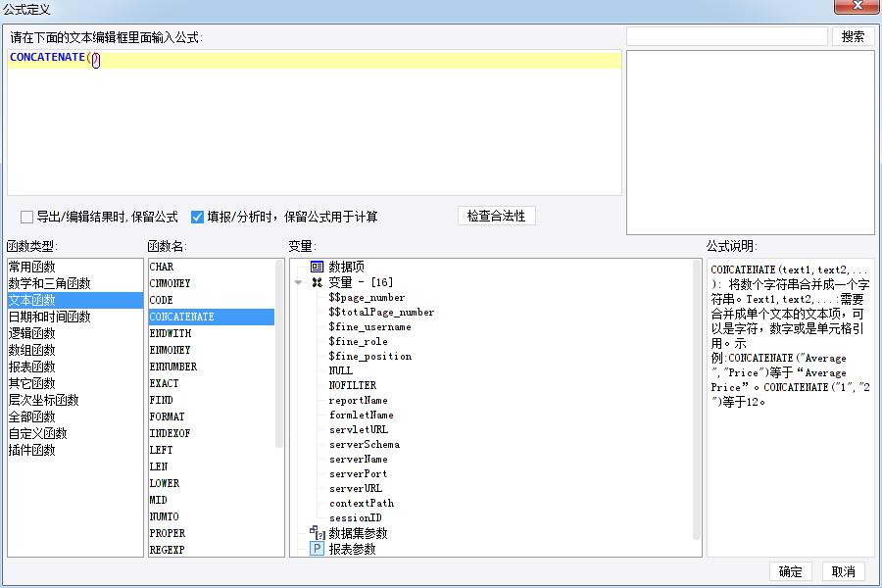This screenshot has width=882, height=588.
Task: Select 常用函数 in function type list
Action: coord(31,267)
